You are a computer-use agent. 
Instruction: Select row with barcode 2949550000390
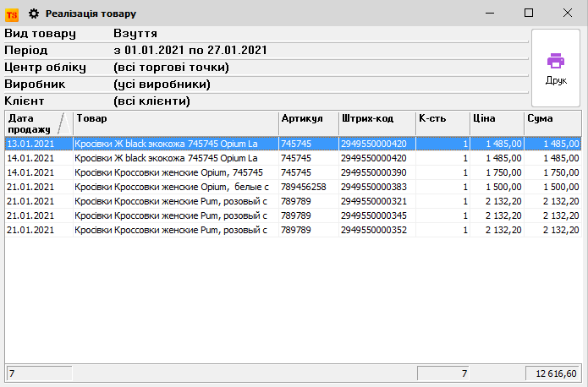pos(373,172)
